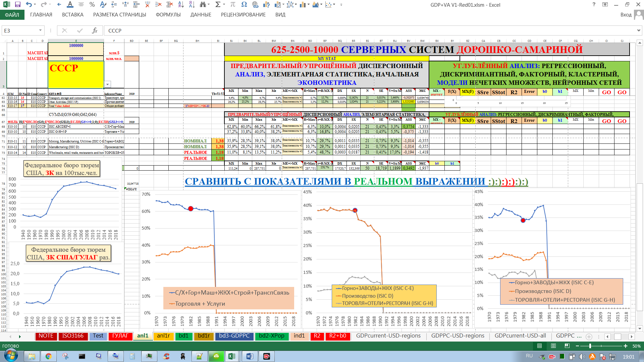Click the font color A icon
The image size is (644, 362).
coord(70,5)
